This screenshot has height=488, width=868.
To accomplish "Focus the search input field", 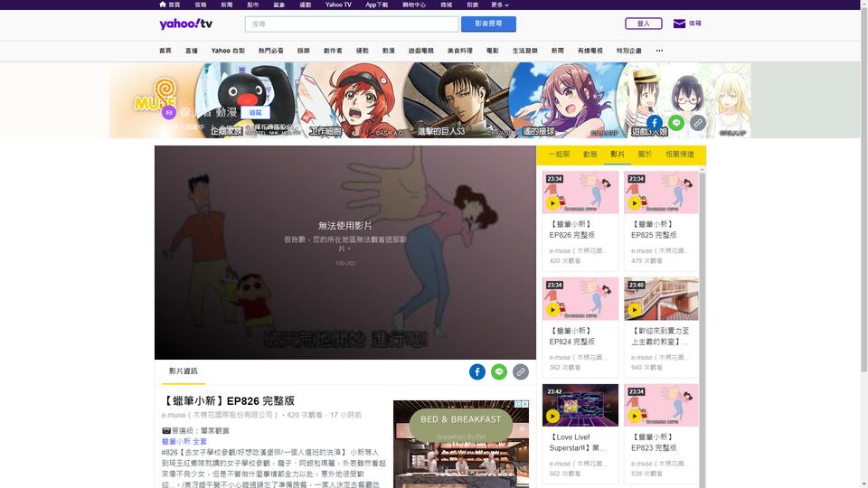I will tap(352, 23).
